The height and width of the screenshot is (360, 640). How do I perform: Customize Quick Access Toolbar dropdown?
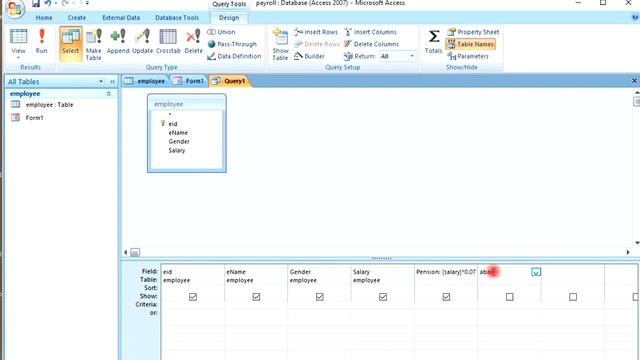click(x=87, y=3)
